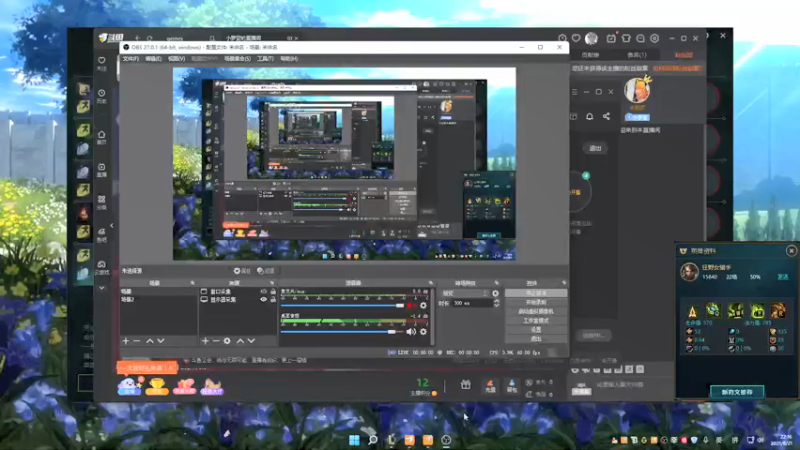Click Filters button above the Sources panel

pyautogui.click(x=266, y=271)
